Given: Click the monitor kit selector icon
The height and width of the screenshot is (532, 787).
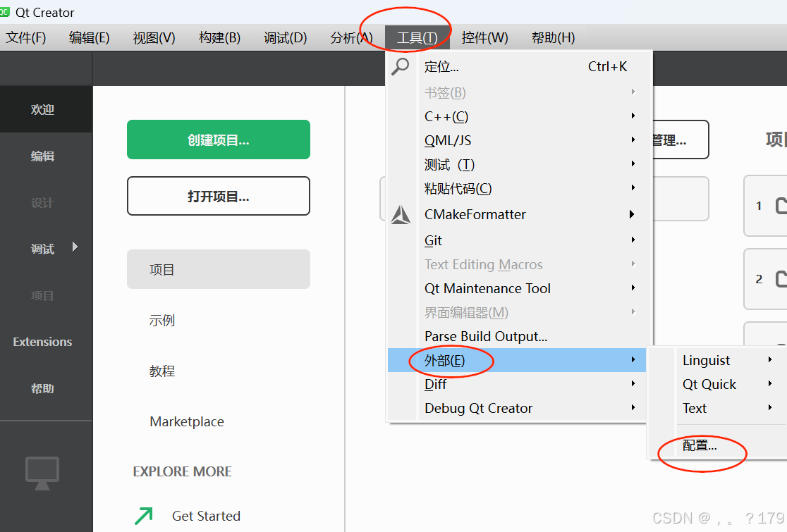Looking at the screenshot, I should click(x=42, y=474).
